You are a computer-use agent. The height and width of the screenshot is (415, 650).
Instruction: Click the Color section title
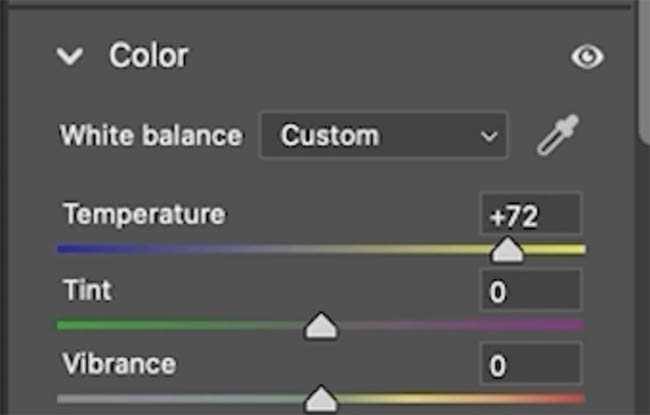(149, 56)
